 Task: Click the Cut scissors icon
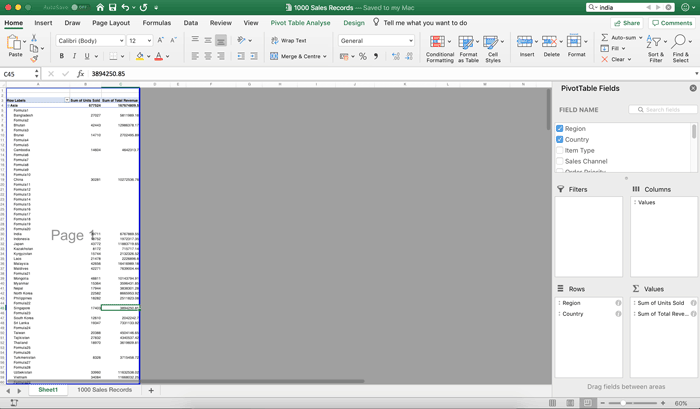[34, 38]
